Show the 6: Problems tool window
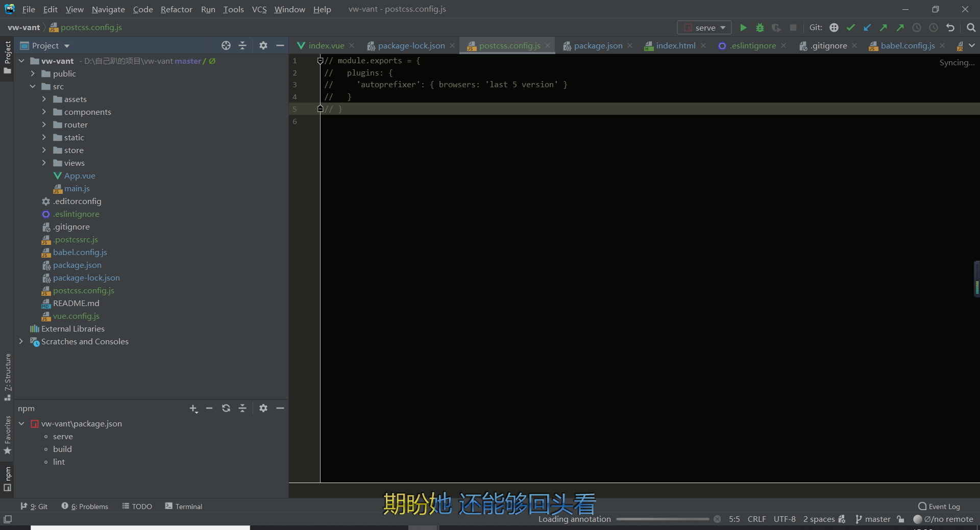The width and height of the screenshot is (980, 530). pyautogui.click(x=85, y=507)
